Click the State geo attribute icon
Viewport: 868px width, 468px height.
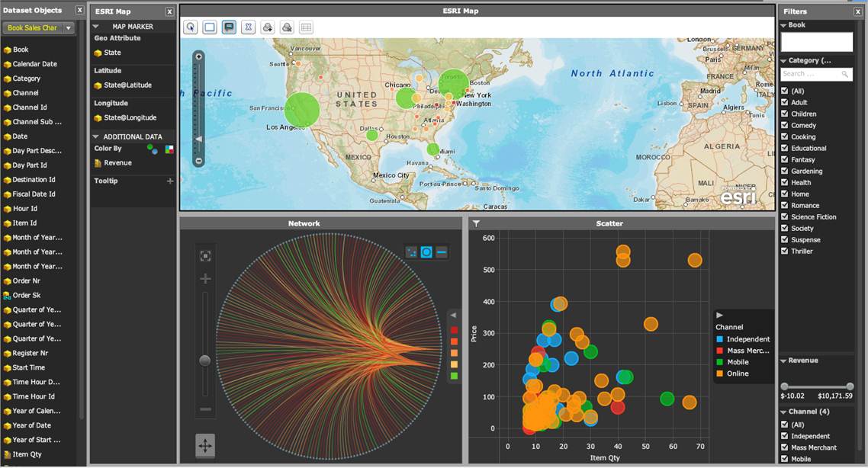[x=98, y=53]
